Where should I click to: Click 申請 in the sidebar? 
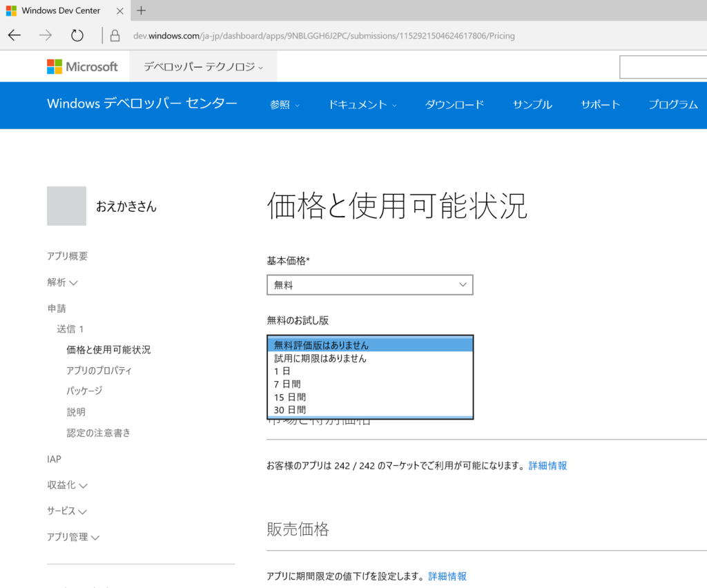coord(57,308)
